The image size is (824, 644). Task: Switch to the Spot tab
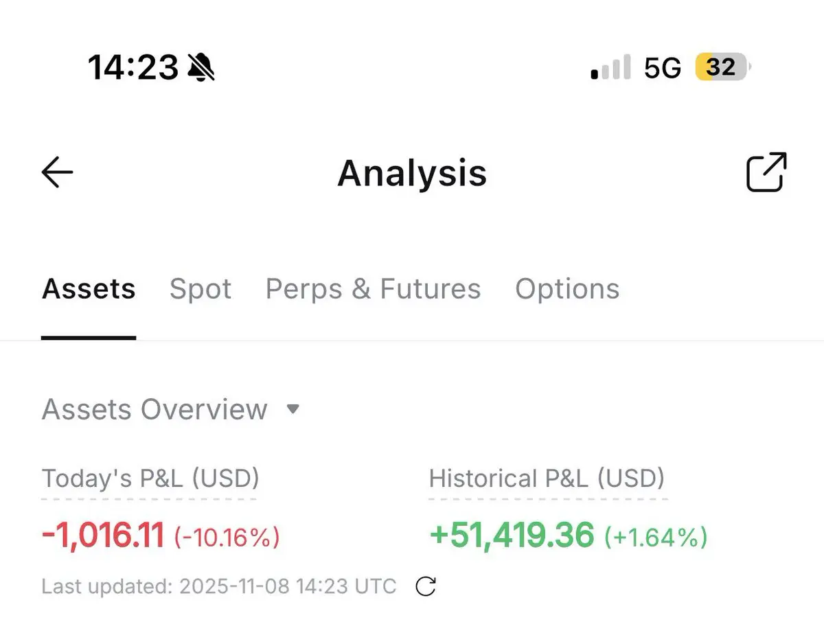tap(200, 289)
